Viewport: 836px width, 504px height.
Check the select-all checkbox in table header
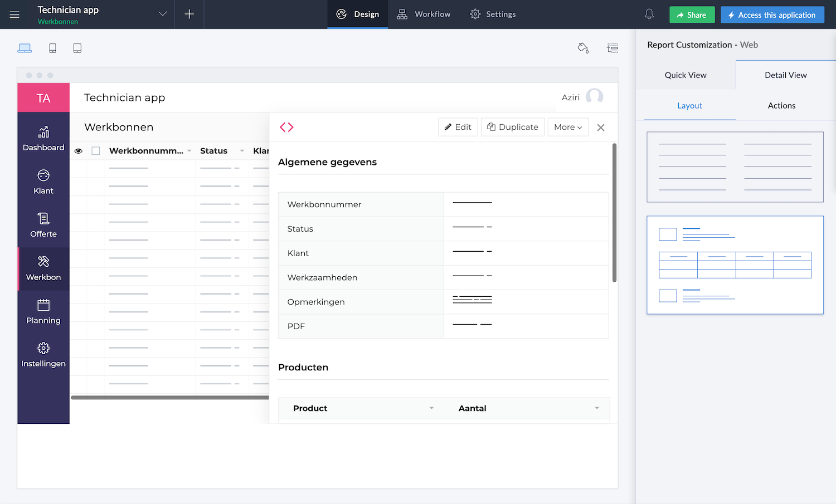click(96, 151)
